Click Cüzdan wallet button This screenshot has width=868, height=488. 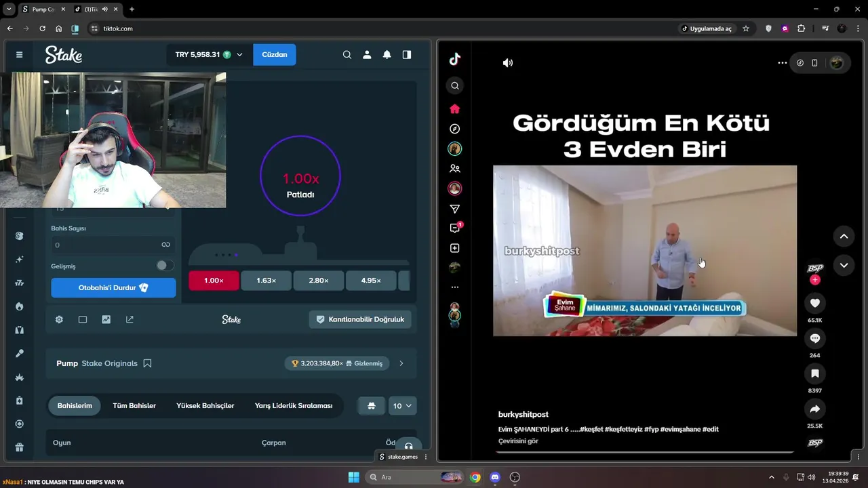click(275, 55)
